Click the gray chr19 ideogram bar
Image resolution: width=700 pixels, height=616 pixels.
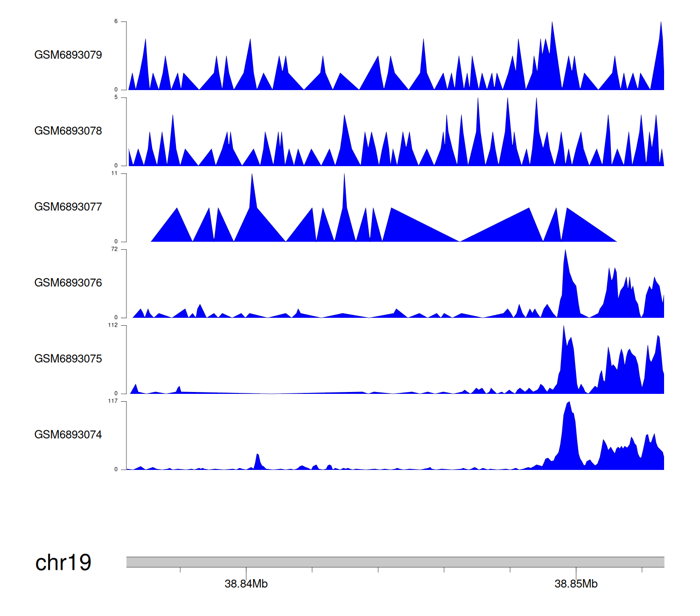[x=395, y=562]
